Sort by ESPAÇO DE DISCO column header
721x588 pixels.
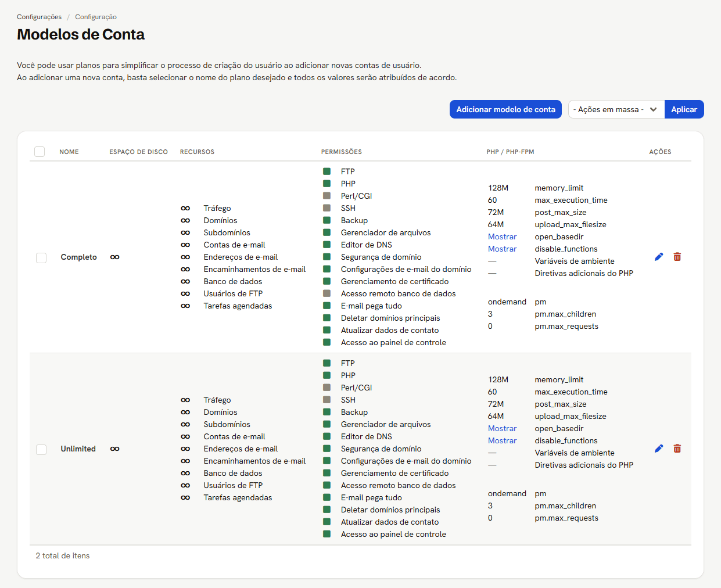click(x=138, y=152)
